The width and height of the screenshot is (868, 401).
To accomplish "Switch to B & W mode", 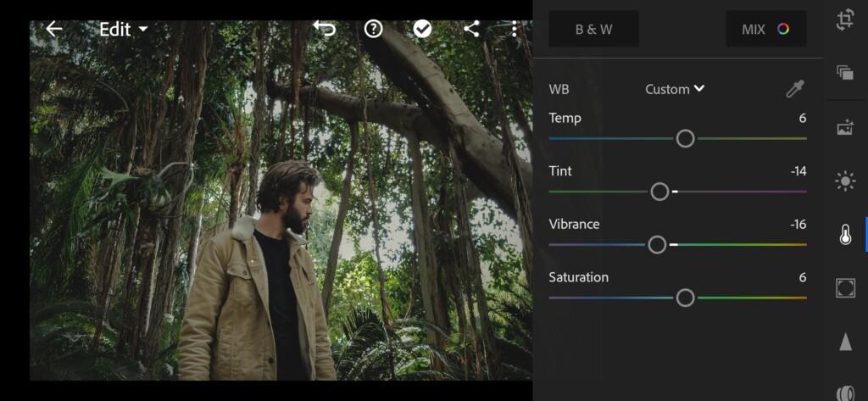I will pyautogui.click(x=594, y=29).
